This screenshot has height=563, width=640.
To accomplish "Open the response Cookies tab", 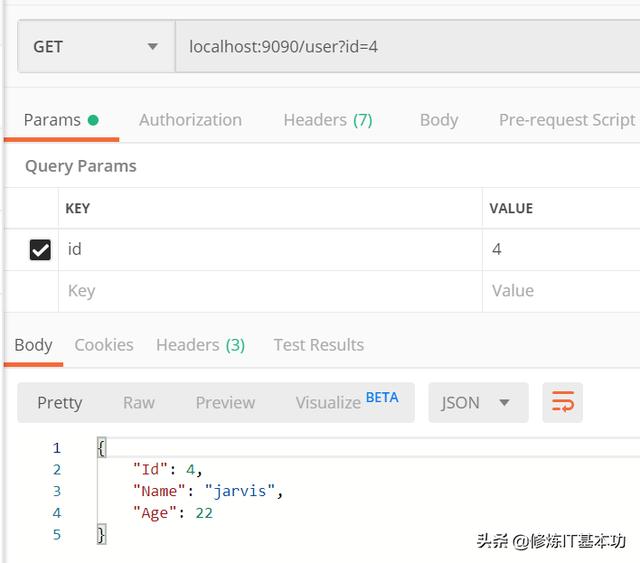I will (104, 345).
